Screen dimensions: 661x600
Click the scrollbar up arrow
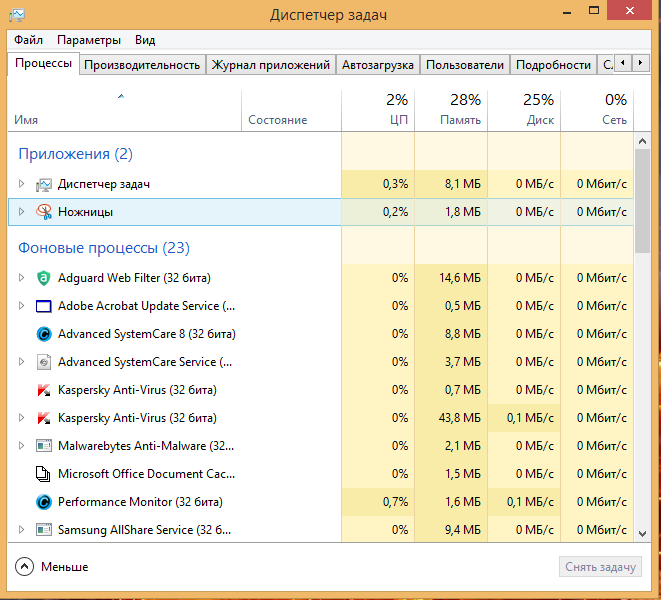click(642, 141)
